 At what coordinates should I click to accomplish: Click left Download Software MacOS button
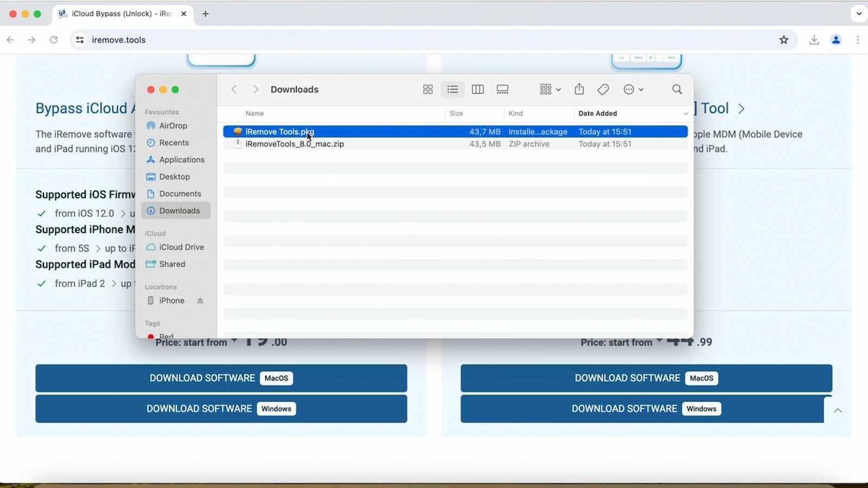[221, 378]
